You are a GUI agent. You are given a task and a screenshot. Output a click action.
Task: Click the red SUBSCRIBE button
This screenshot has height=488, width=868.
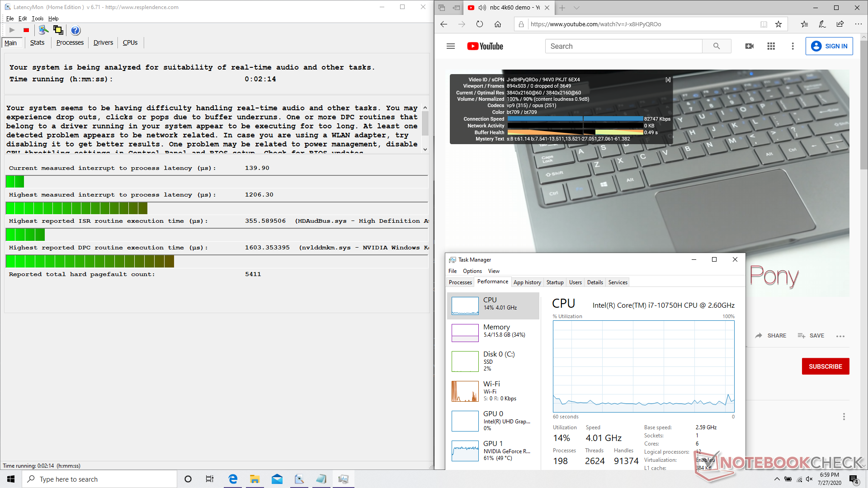coord(825,366)
